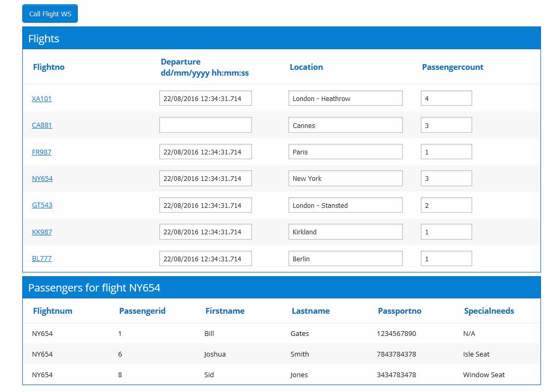Image resolution: width=550 pixels, height=392 pixels.
Task: Open flight XA101 link
Action: (42, 99)
